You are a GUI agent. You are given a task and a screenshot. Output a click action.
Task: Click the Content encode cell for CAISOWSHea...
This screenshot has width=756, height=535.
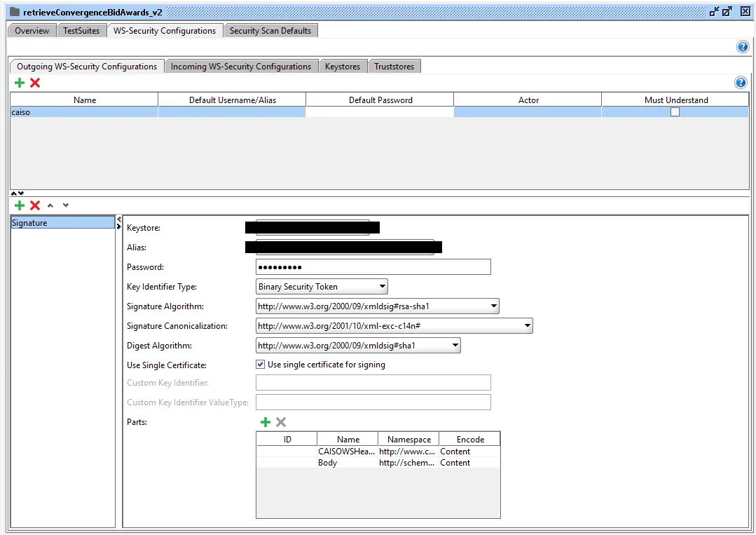click(469, 451)
